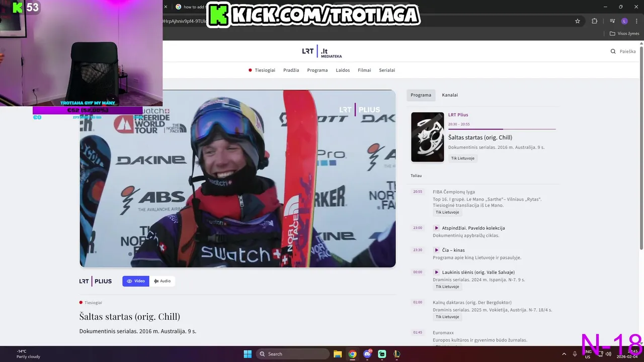Play Čia – kinas with its play icon
The image size is (644, 362).
(x=437, y=250)
